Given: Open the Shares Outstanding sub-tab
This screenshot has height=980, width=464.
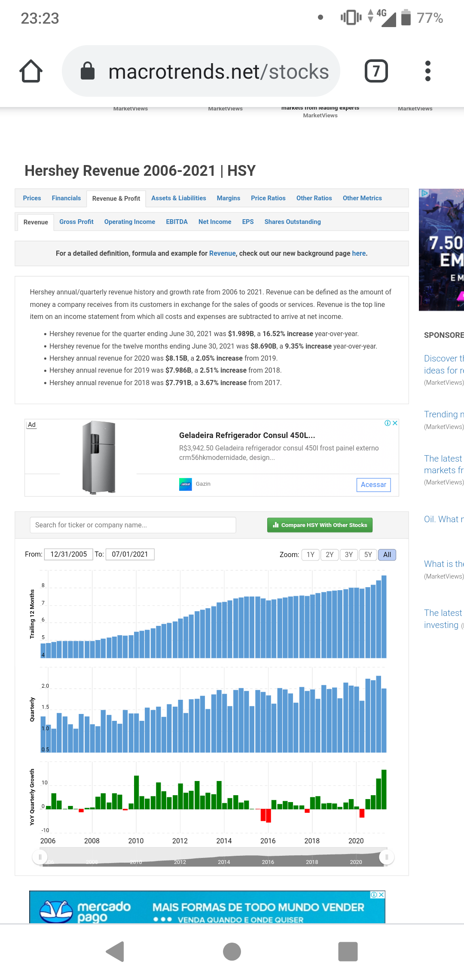Looking at the screenshot, I should coord(293,222).
